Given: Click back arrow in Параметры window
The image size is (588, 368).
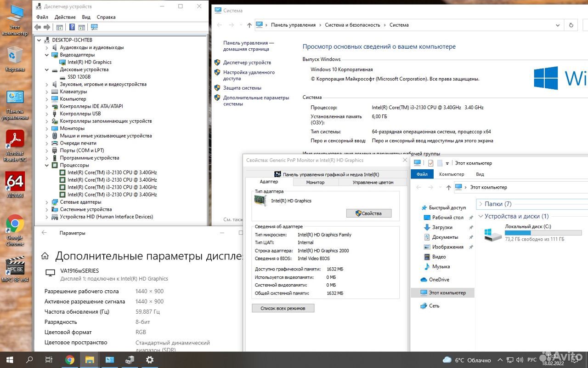Looking at the screenshot, I should point(44,233).
